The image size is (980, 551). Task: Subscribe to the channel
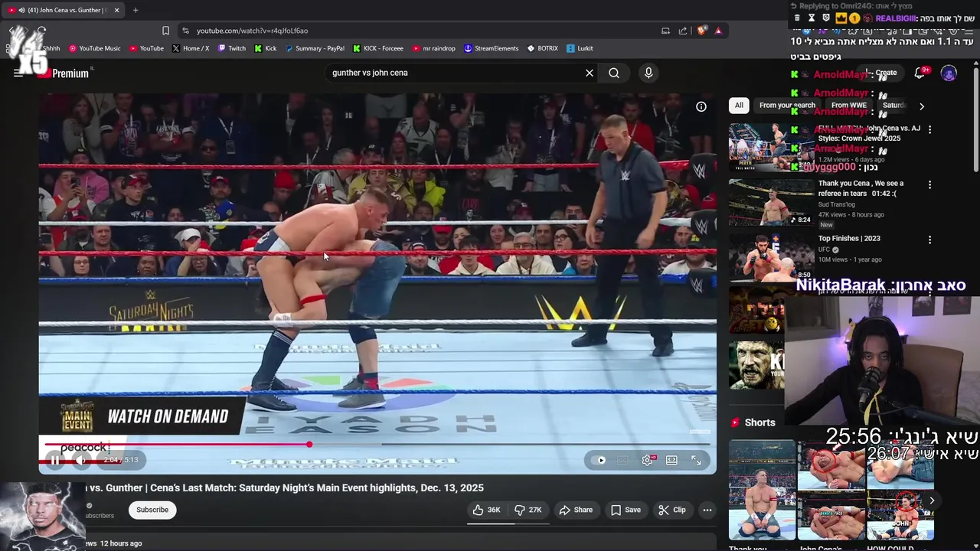152,510
